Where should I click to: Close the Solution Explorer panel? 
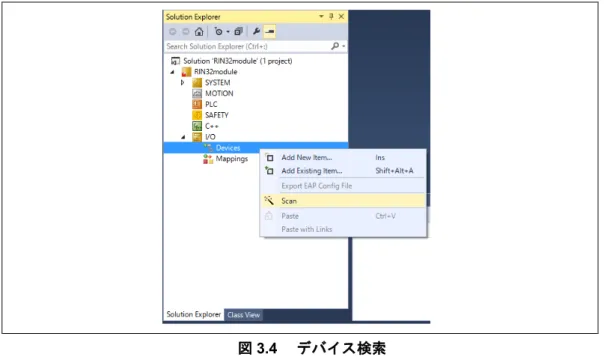tap(341, 16)
